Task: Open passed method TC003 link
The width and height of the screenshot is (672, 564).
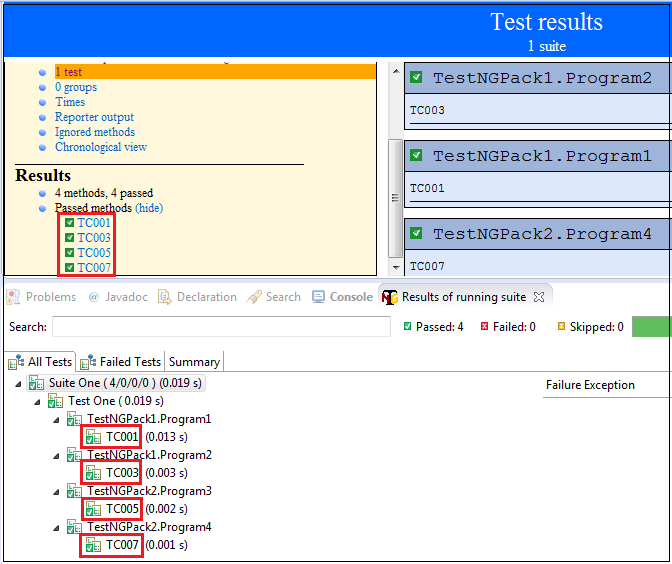Action: [94, 238]
